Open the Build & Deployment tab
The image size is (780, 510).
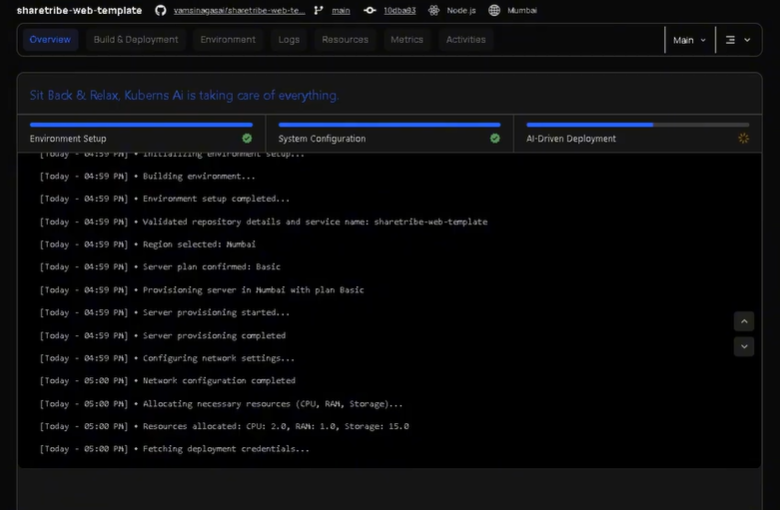(x=136, y=40)
